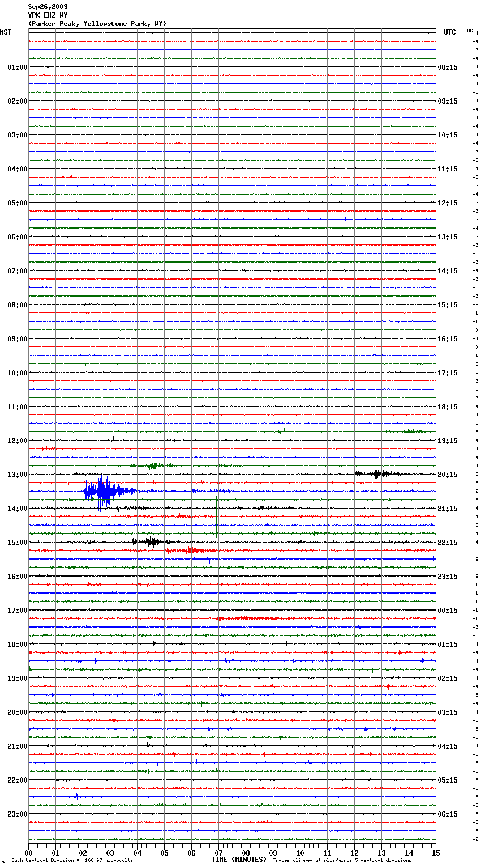
Task: Click the 20:00 MST time label
Action: coord(18,712)
